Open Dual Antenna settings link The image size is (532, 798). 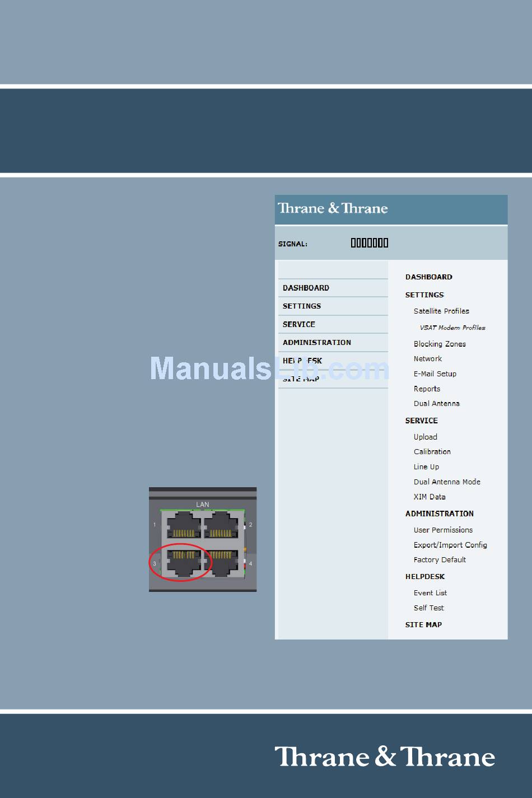click(x=437, y=404)
